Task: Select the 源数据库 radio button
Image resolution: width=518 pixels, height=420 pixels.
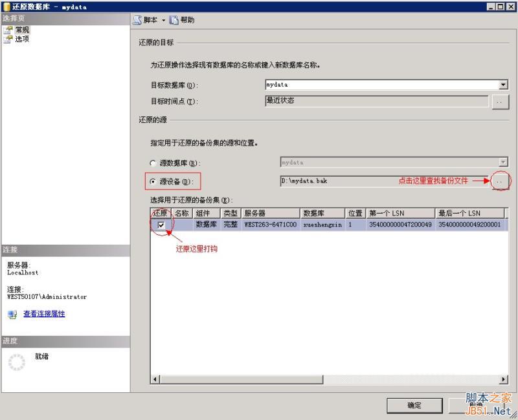Action: [153, 162]
